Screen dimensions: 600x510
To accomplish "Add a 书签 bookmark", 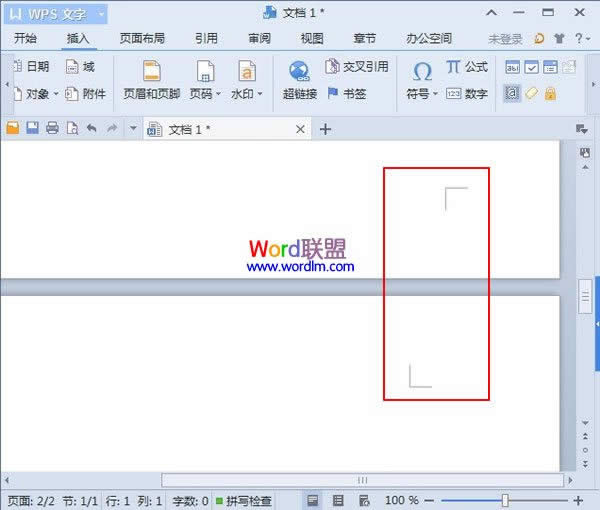I will [x=347, y=94].
